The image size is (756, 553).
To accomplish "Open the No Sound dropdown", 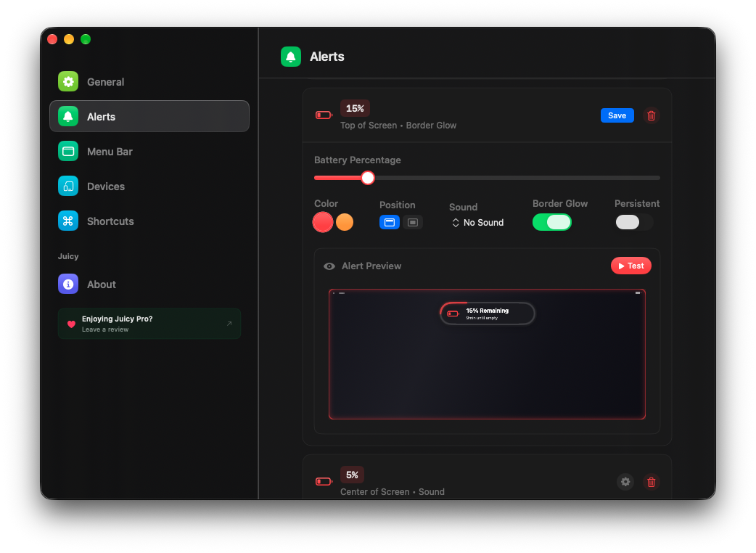I will click(478, 223).
